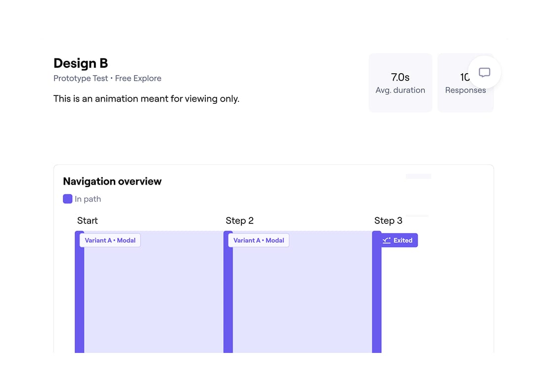Click the Exited text in Step 3
The width and height of the screenshot is (548, 392).
pos(403,241)
